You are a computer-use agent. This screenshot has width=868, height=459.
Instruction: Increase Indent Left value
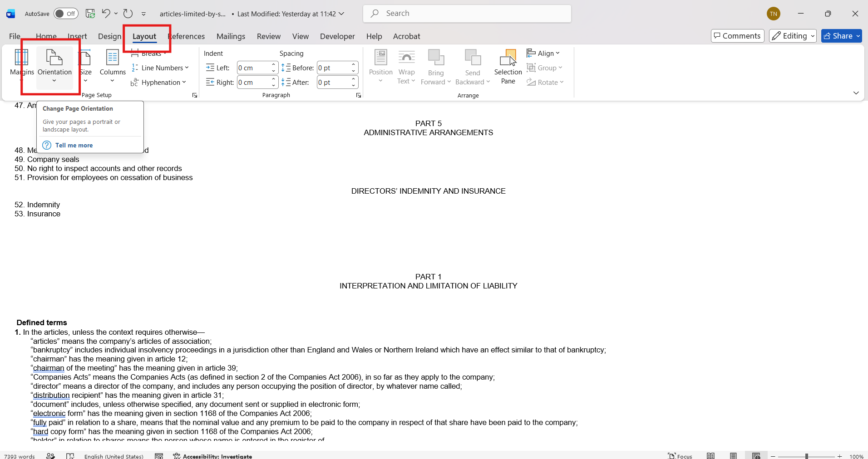click(x=273, y=65)
